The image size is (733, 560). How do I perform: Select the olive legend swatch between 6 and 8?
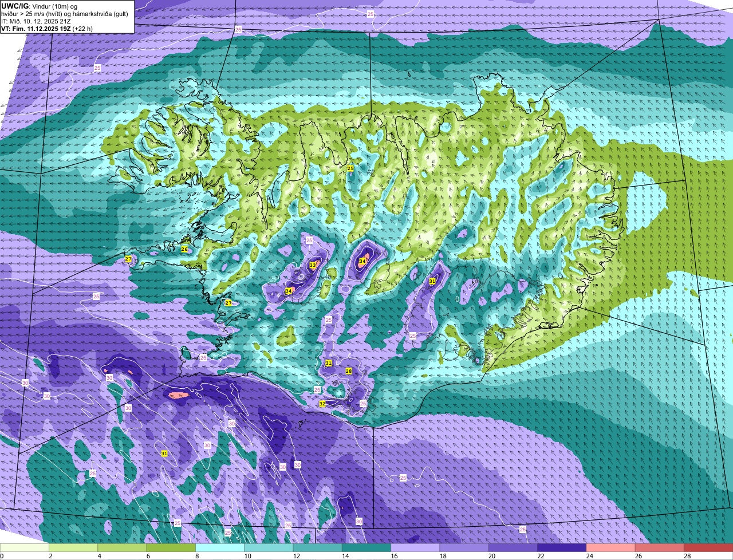pyautogui.click(x=171, y=548)
